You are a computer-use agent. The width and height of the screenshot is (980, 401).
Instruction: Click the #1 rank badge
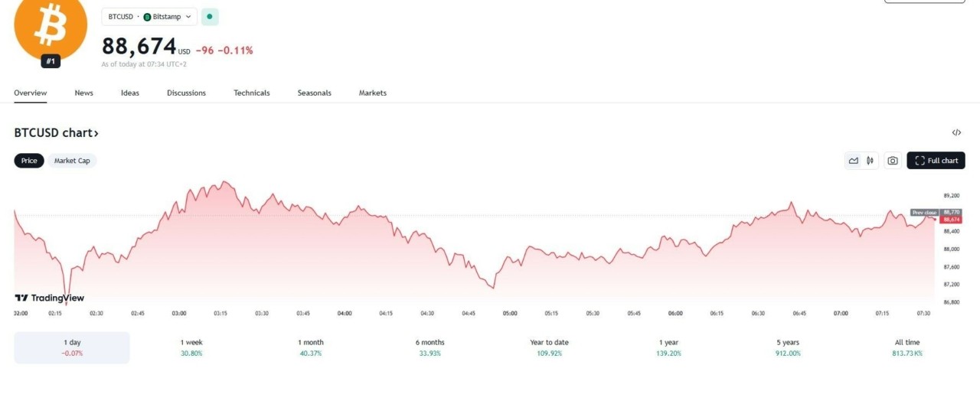[x=51, y=61]
